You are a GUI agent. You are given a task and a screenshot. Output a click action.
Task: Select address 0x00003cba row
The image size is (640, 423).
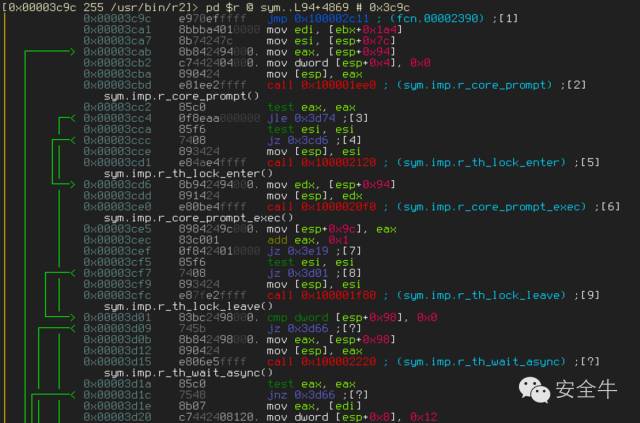[223, 74]
